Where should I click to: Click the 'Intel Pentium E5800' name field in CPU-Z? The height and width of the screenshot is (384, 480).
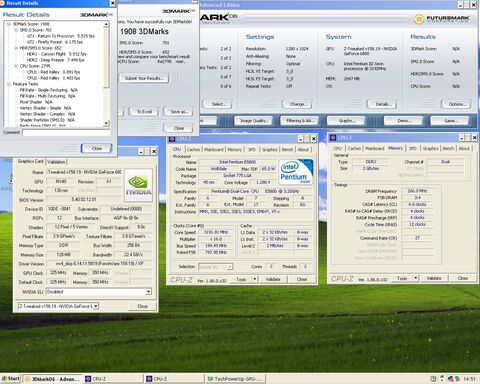pos(237,162)
